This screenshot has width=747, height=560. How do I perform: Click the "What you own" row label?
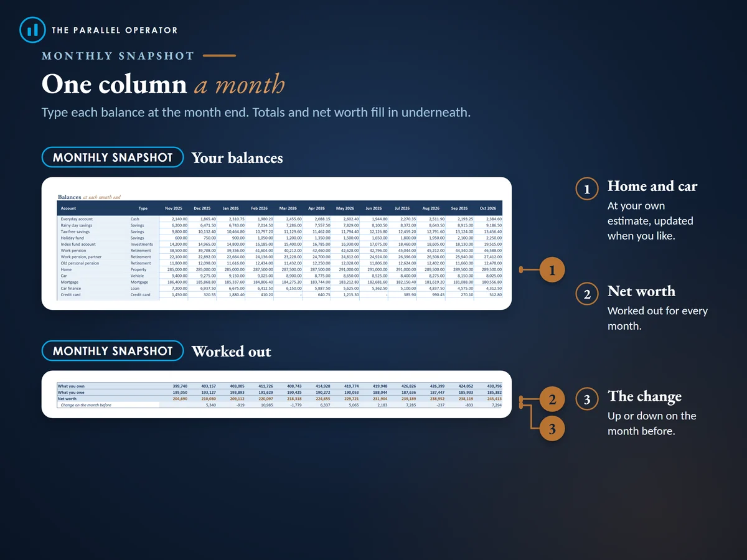tap(71, 386)
